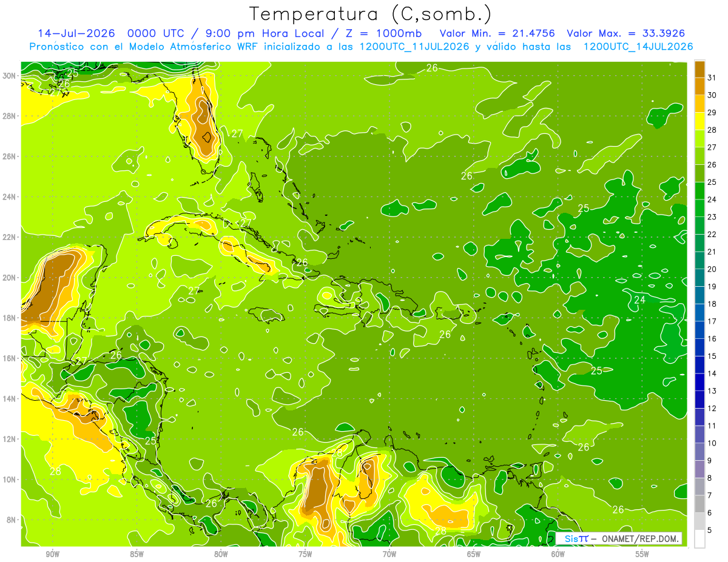This screenshot has width=728, height=562.
Task: Click the "11" label on the color scale
Action: 712,426
